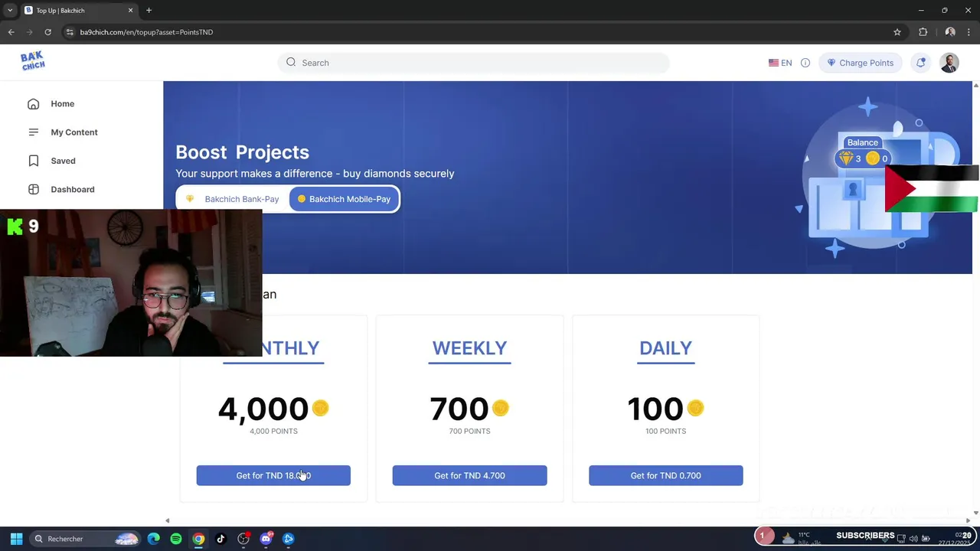Click Get for TND 18.000 monthly button
The width and height of the screenshot is (980, 551).
[x=273, y=475]
